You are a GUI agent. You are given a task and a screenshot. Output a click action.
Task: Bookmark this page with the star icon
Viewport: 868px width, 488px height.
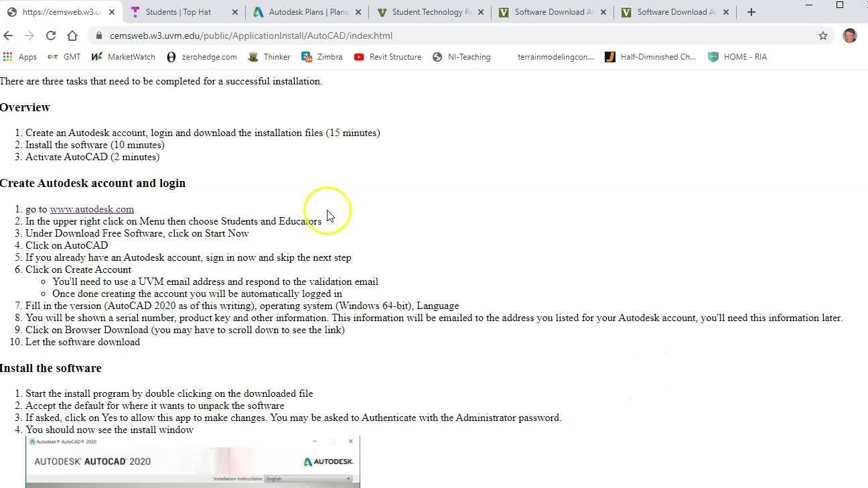(x=823, y=36)
